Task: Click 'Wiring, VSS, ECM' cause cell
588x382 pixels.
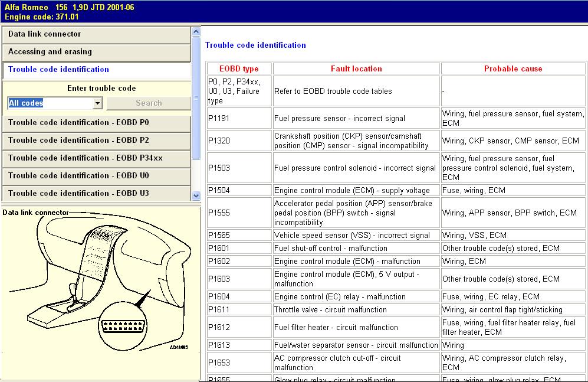Action: click(x=513, y=235)
